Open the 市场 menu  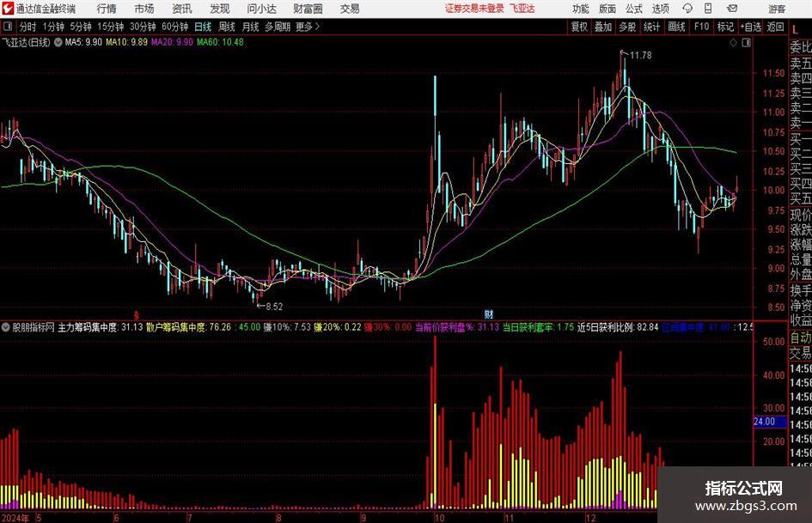click(144, 9)
